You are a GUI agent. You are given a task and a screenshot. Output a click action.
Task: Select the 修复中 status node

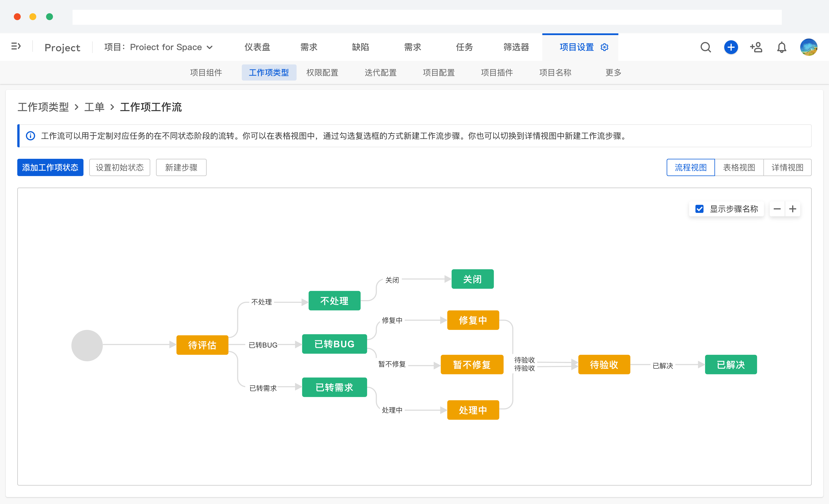473,320
